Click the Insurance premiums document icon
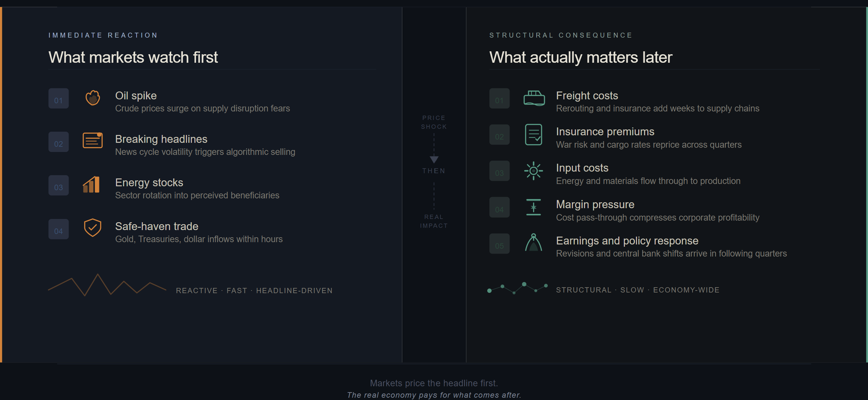The height and width of the screenshot is (400, 868). (533, 134)
